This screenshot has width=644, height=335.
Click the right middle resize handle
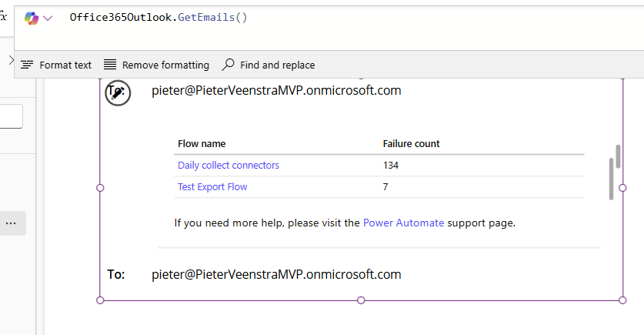622,188
